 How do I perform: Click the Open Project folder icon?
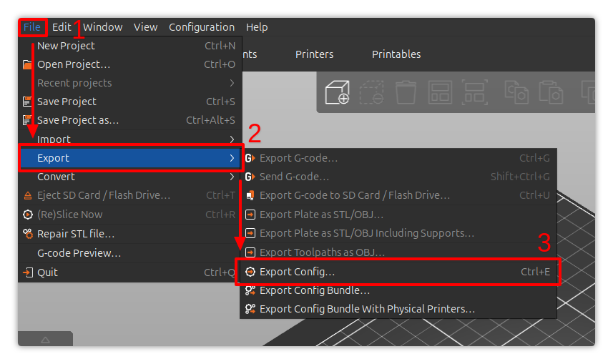coord(27,64)
